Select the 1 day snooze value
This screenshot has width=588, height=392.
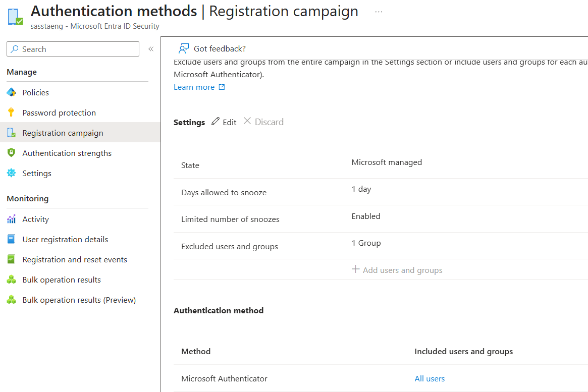361,189
